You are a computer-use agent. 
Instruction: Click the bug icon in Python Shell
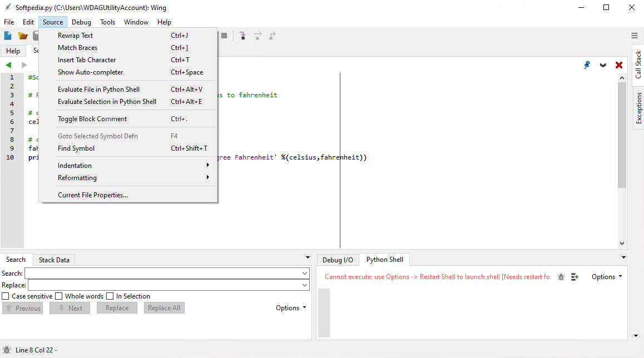tap(561, 277)
